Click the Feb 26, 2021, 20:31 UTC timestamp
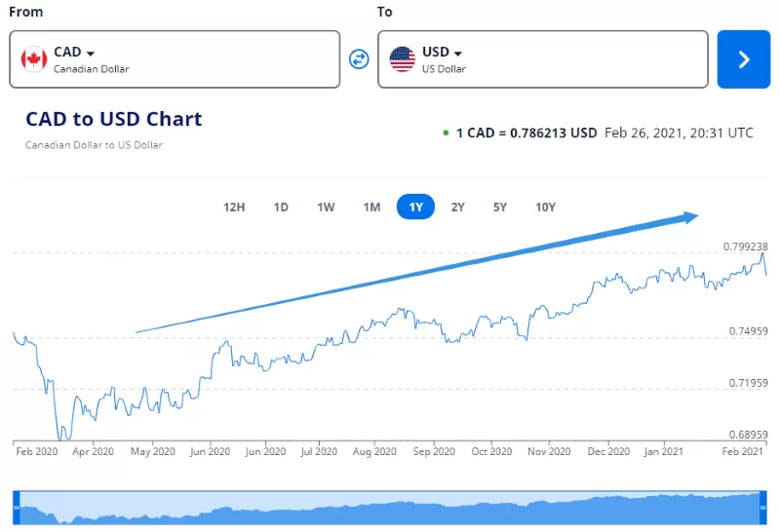 pos(679,133)
